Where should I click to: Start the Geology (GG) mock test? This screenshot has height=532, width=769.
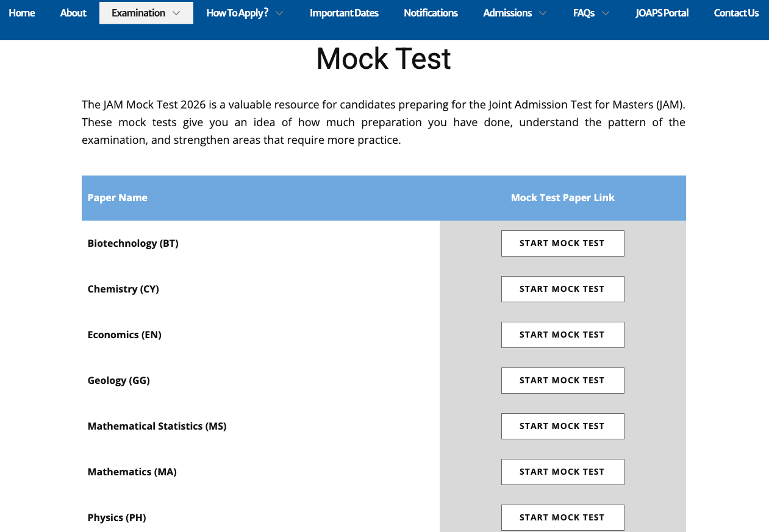tap(562, 380)
